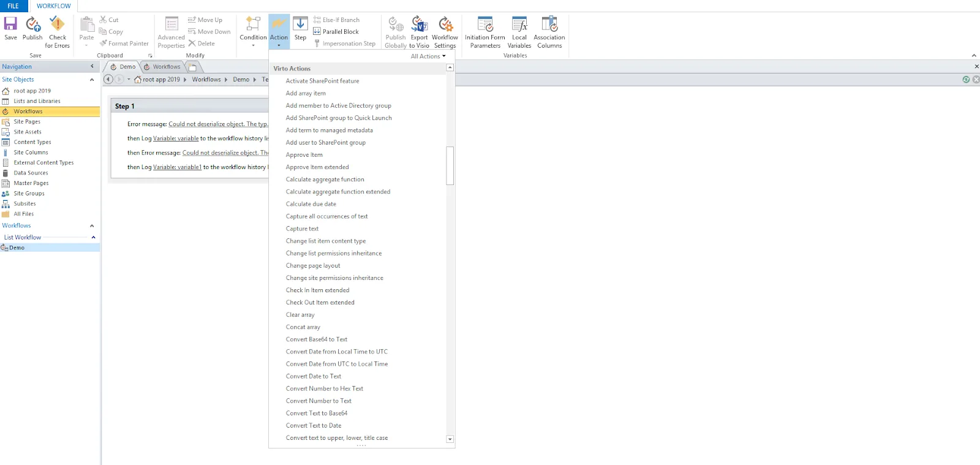Viewport: 980px width, 465px height.
Task: Click Variable: variable link
Action: click(x=176, y=138)
